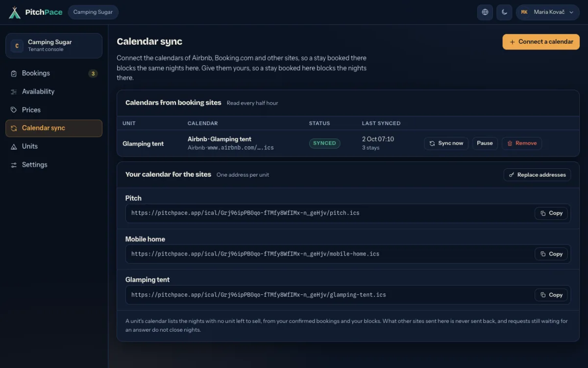Click the Camping Sugar header chip
This screenshot has height=368, width=588.
(93, 12)
